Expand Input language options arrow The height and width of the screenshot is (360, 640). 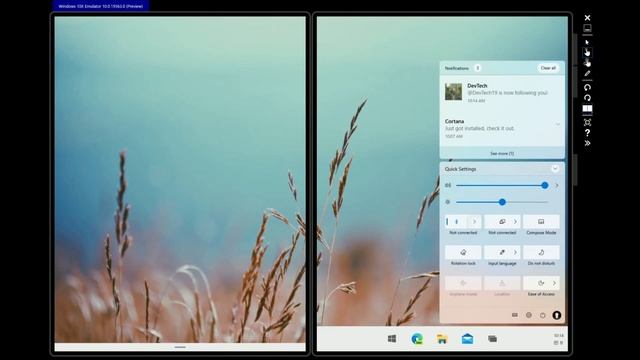click(515, 252)
